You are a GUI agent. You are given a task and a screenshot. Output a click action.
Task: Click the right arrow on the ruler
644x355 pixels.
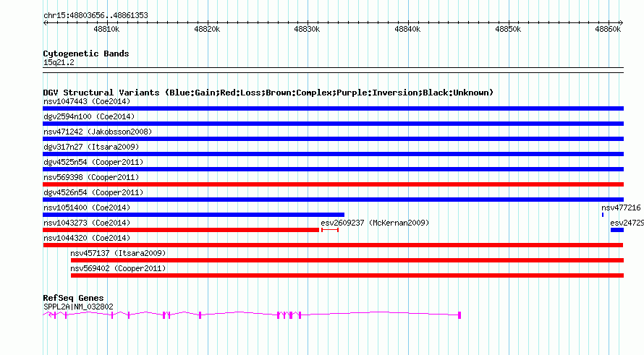tap(621, 23)
